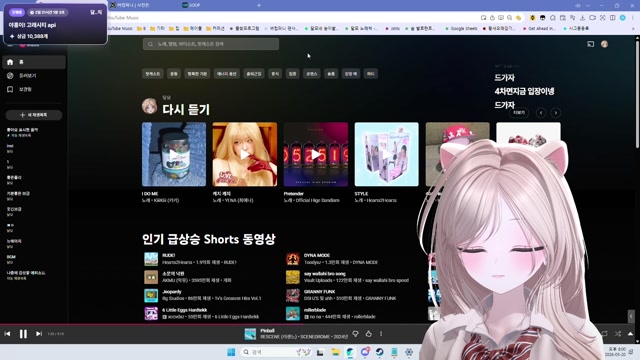The width and height of the screenshot is (640, 360).
Task: Click the Windows taskbar search box
Action: coord(276,352)
